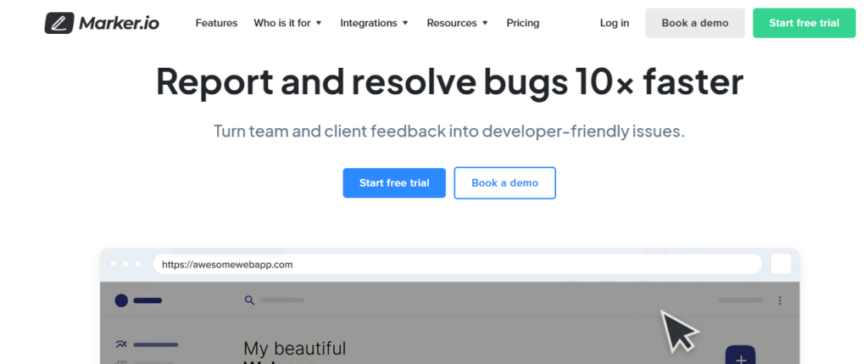Click the Log in link
The image size is (868, 364).
(615, 23)
